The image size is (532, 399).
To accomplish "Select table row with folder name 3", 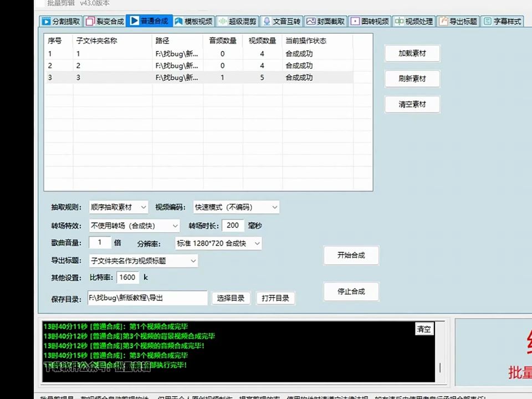I will pyautogui.click(x=199, y=78).
